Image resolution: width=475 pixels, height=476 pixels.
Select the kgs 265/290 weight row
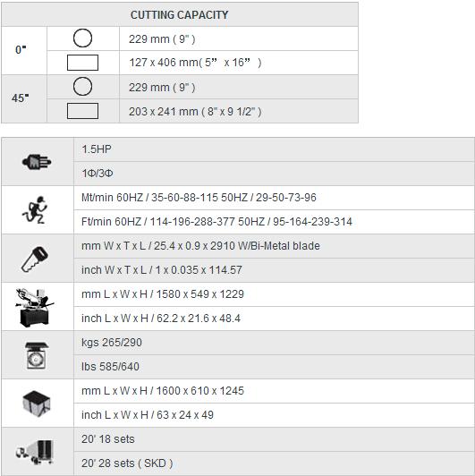click(x=274, y=343)
